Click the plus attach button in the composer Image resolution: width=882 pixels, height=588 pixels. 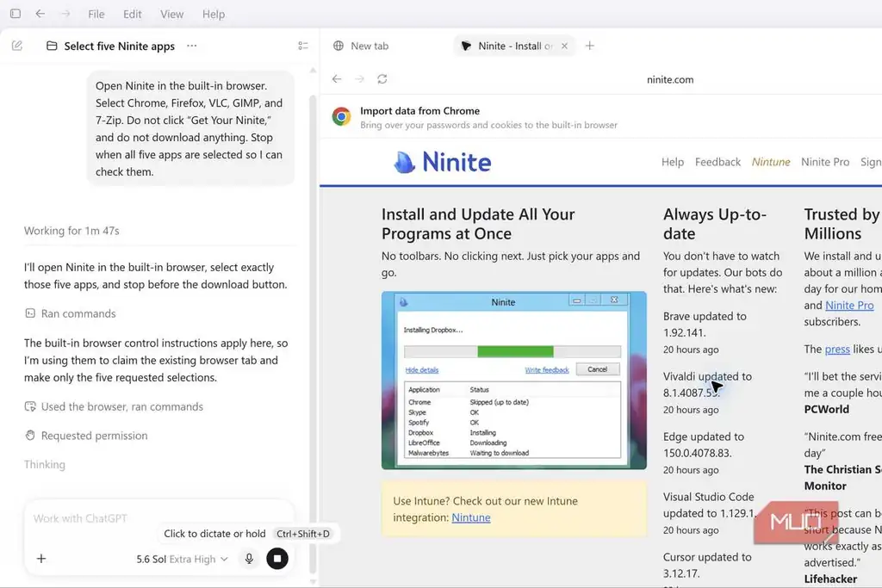point(41,559)
